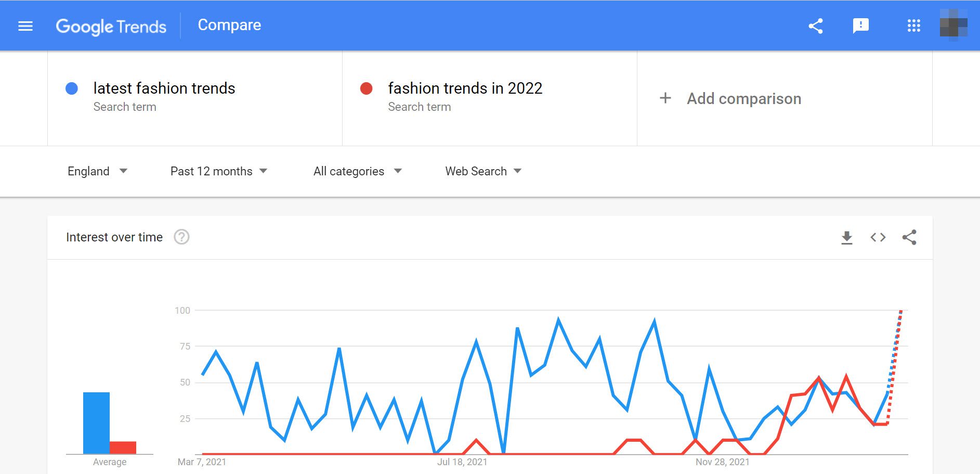
Task: Click the embed chart code icon
Action: click(878, 237)
